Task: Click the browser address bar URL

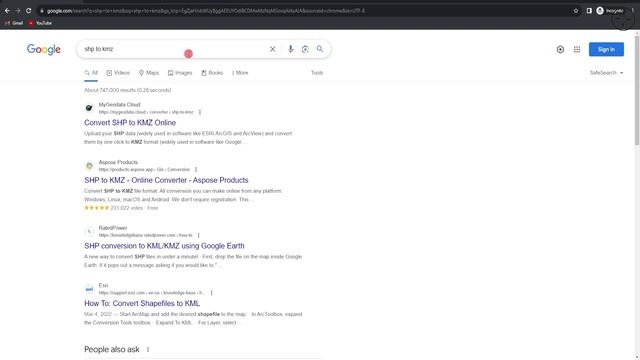Action: (x=206, y=11)
